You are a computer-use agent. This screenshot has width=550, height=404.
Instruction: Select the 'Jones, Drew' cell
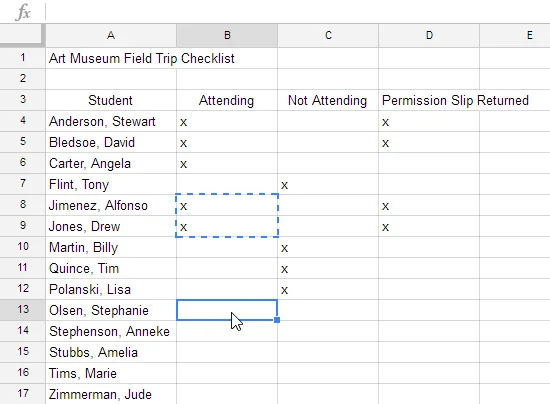111,227
